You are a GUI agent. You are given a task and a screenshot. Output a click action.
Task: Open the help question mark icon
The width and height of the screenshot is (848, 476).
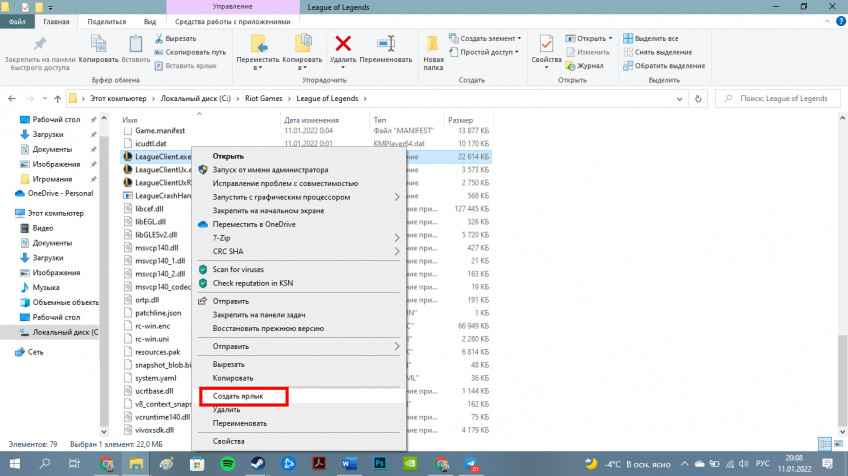[x=840, y=21]
